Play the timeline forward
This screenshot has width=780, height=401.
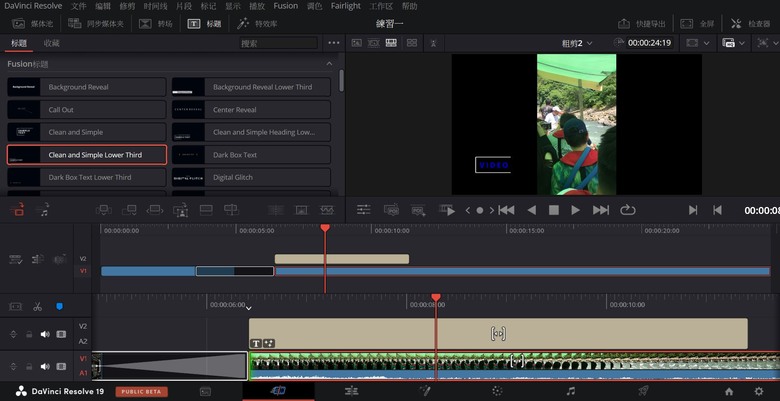[x=576, y=210]
